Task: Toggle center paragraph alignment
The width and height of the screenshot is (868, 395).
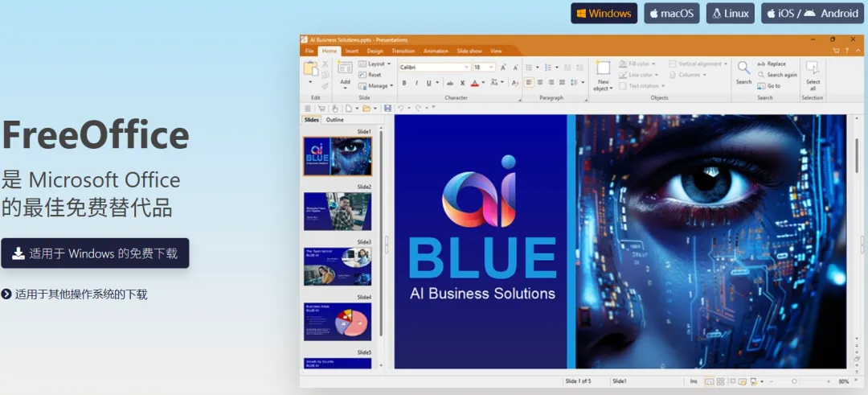Action: pos(540,82)
